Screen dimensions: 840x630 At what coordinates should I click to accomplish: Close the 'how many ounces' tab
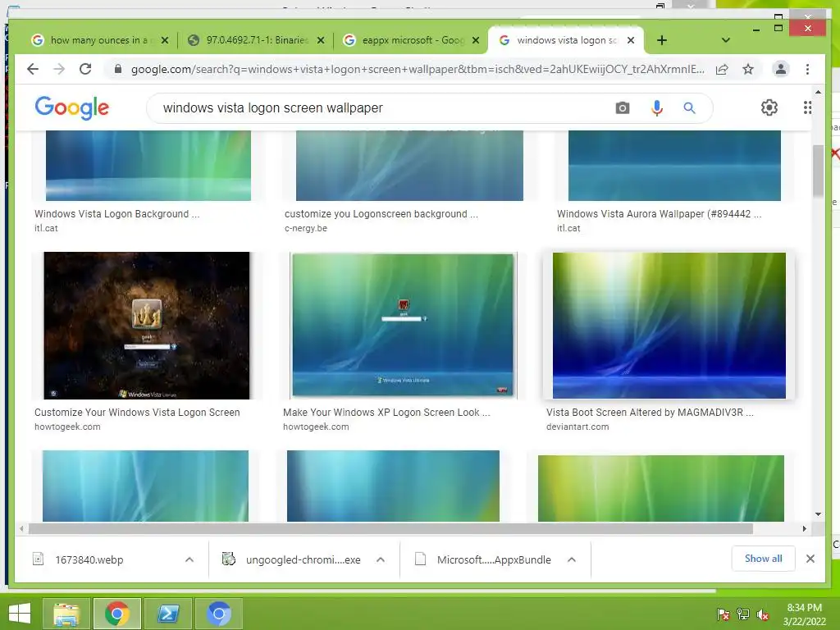tap(164, 40)
